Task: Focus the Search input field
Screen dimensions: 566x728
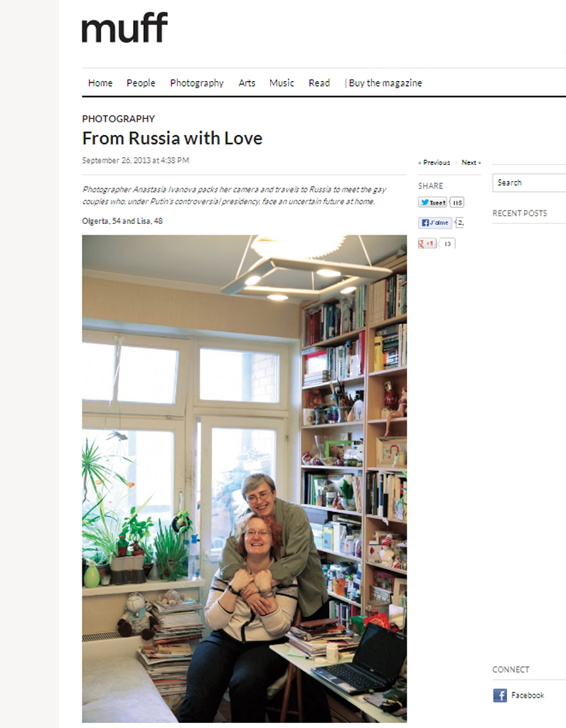Action: 529,183
